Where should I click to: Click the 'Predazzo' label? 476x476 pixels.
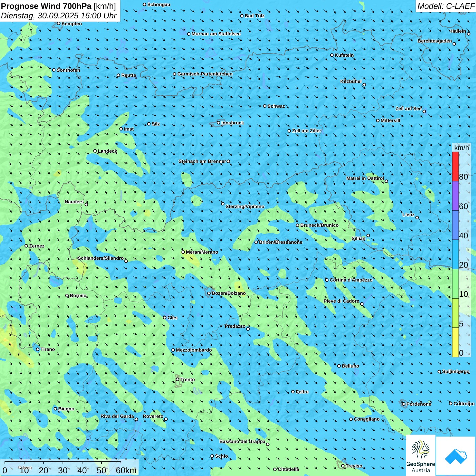(235, 326)
